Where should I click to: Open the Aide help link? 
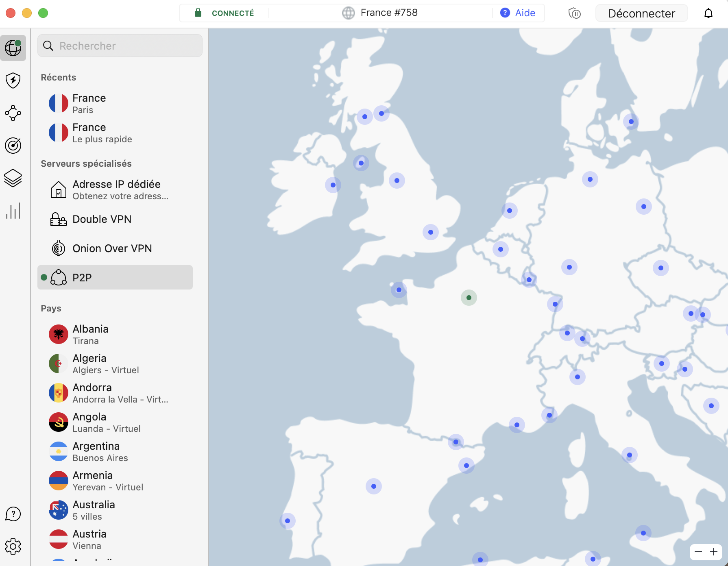pyautogui.click(x=518, y=13)
